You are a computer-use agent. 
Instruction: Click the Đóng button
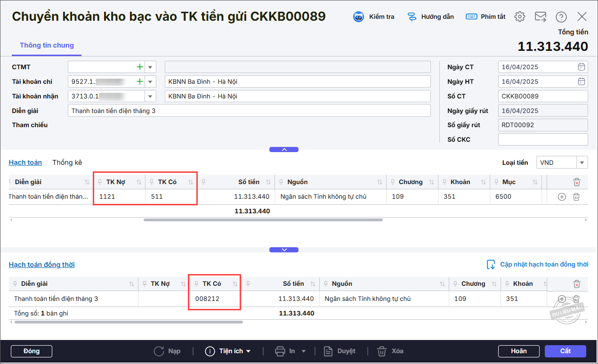click(32, 351)
